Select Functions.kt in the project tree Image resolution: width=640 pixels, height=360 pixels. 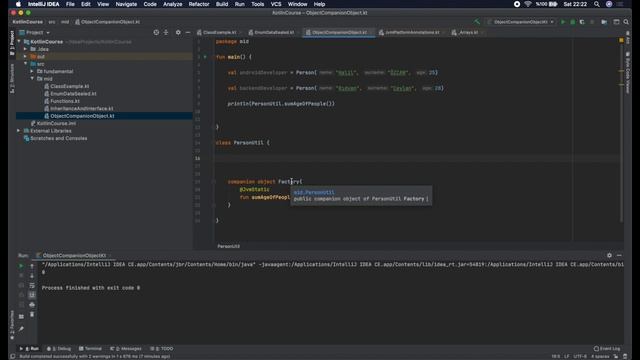click(65, 101)
